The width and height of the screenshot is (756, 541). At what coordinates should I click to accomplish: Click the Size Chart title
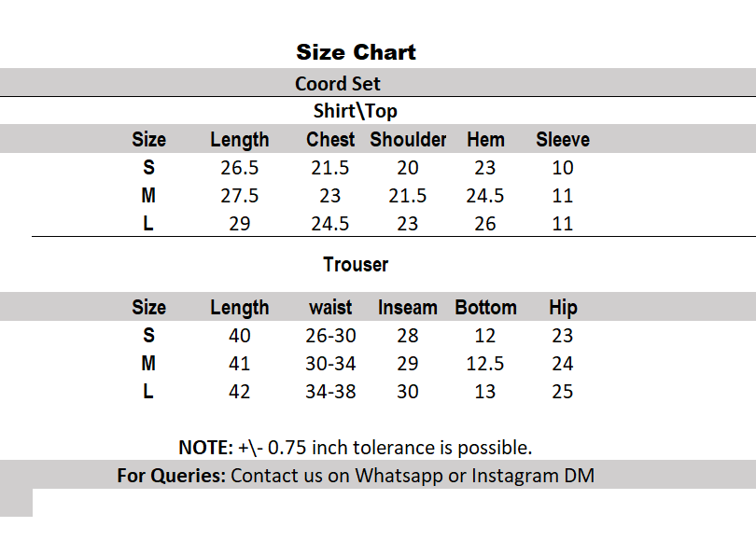(356, 52)
